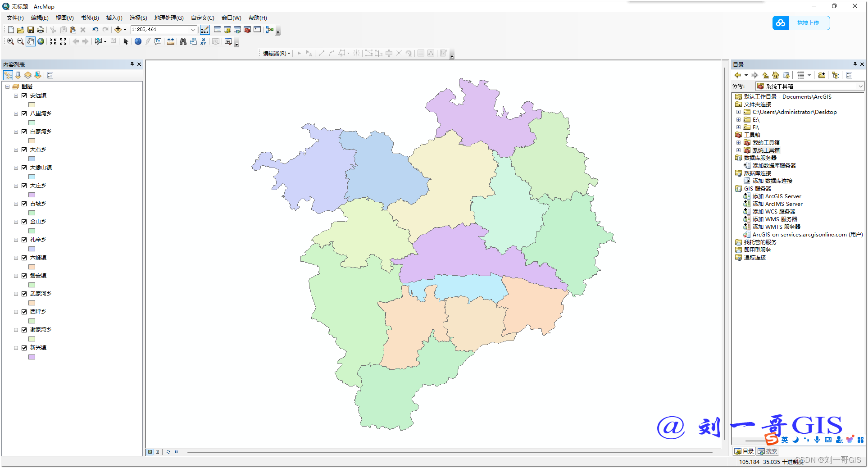Hide the 大像山镇 layer

click(x=24, y=168)
